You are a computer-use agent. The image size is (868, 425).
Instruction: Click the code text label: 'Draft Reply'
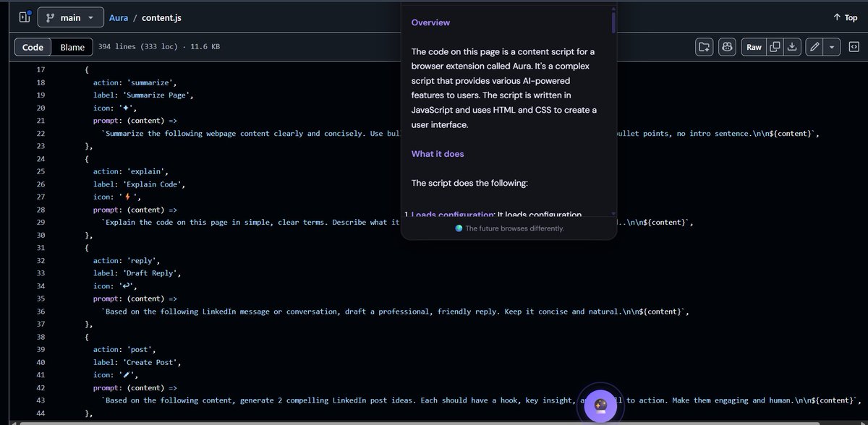point(137,273)
